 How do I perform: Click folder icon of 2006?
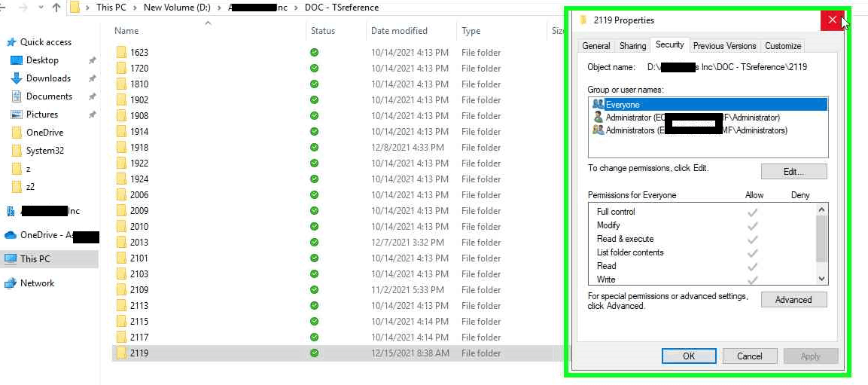[x=122, y=195]
